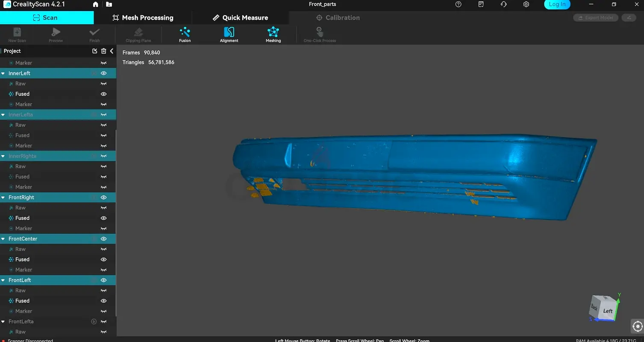Select the Raw item under FrontRight
Screen dimensions: 644x342
pyautogui.click(x=58, y=208)
